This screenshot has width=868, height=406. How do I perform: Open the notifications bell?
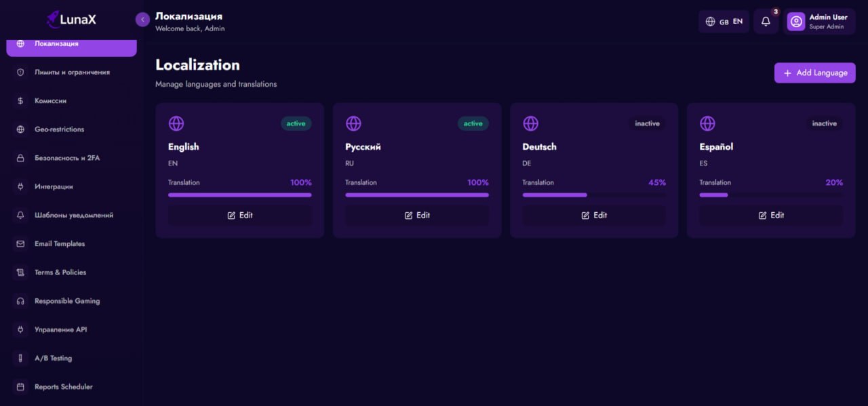coord(766,22)
